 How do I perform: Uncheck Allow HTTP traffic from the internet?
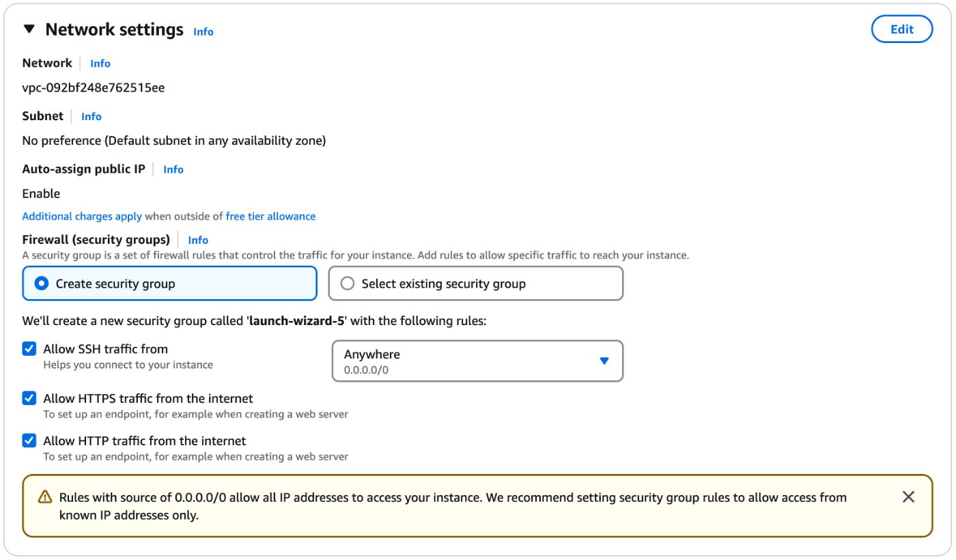(x=29, y=440)
